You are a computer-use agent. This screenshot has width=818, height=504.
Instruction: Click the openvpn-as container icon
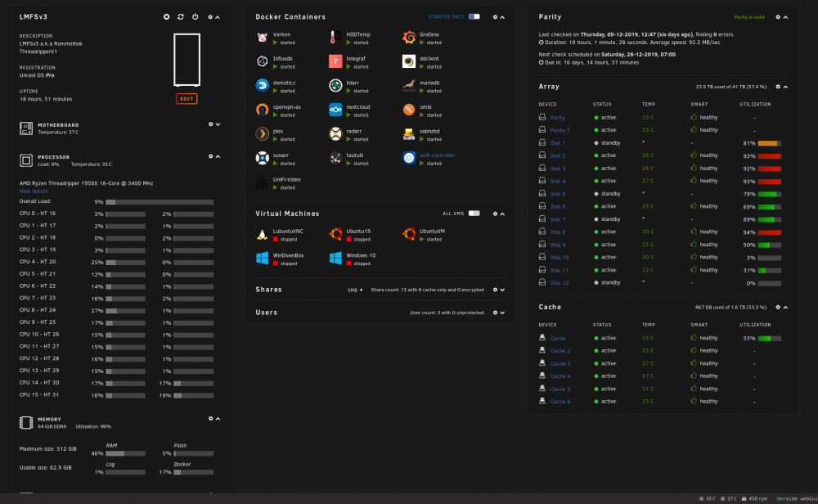(x=263, y=110)
